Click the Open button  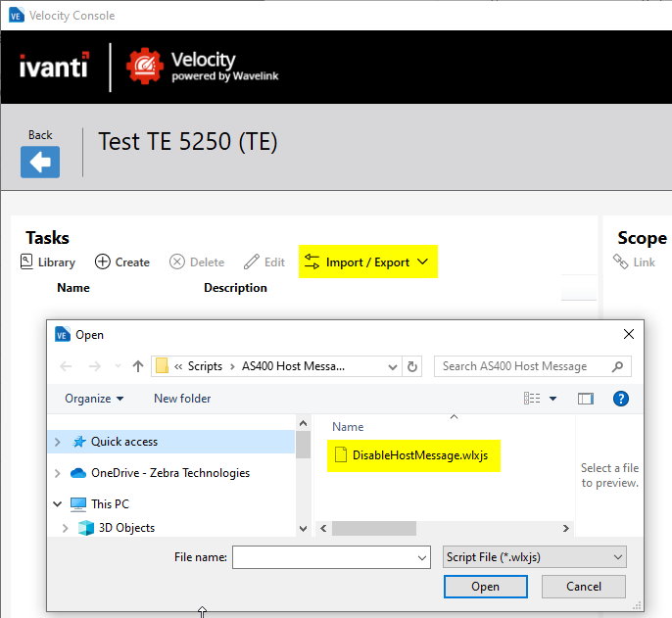[485, 587]
